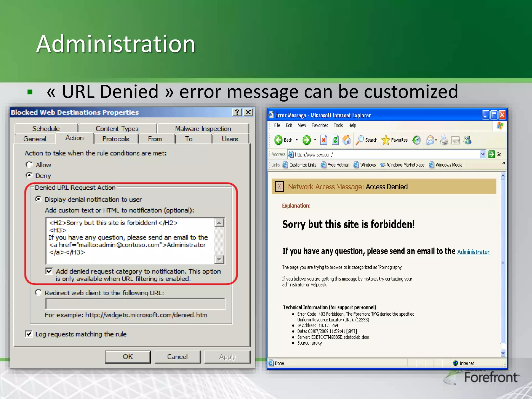Open the Help menu in Internet Explorer
This screenshot has width=532, height=399.
click(x=352, y=125)
